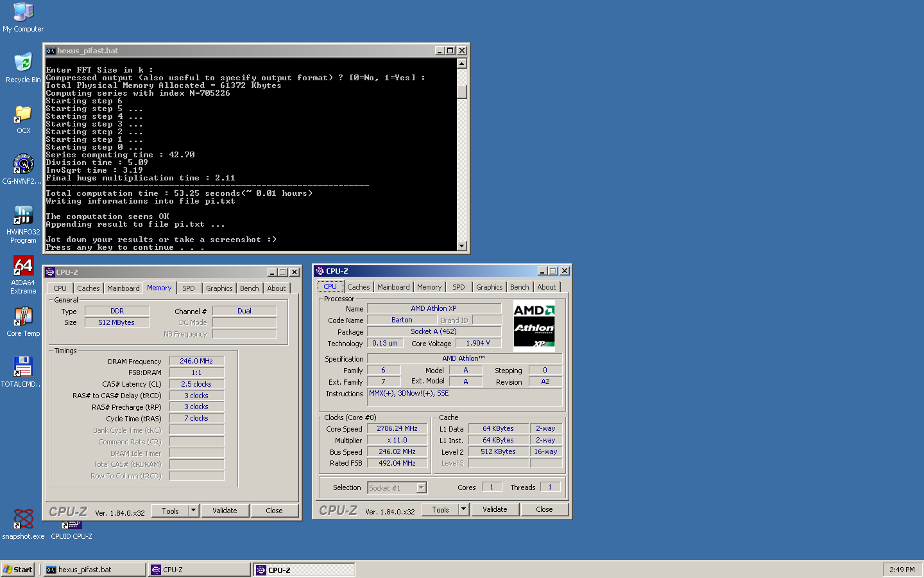Click the console vertical scrollbar thumb
The image size is (924, 578).
[461, 92]
